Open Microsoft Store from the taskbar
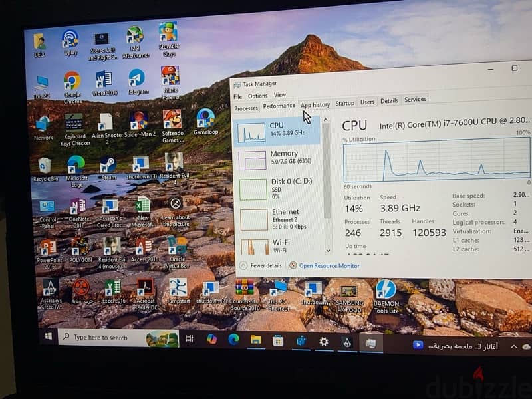 click(x=278, y=340)
